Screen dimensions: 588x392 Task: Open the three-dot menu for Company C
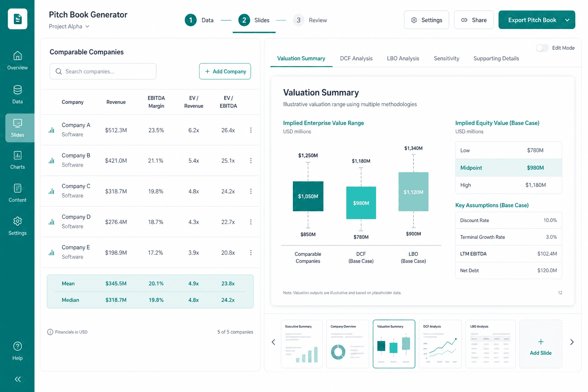251,191
